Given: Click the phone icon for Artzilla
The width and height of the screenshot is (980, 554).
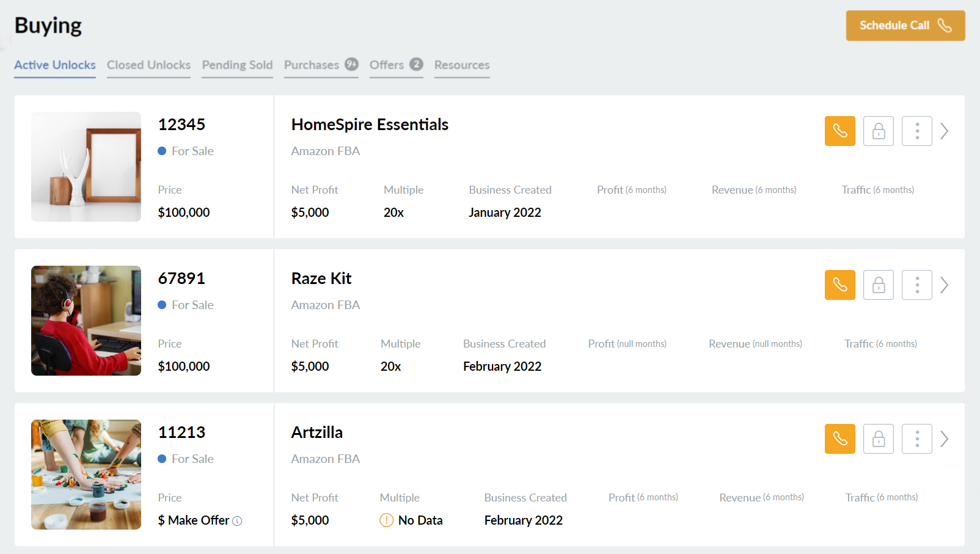Looking at the screenshot, I should (x=839, y=439).
